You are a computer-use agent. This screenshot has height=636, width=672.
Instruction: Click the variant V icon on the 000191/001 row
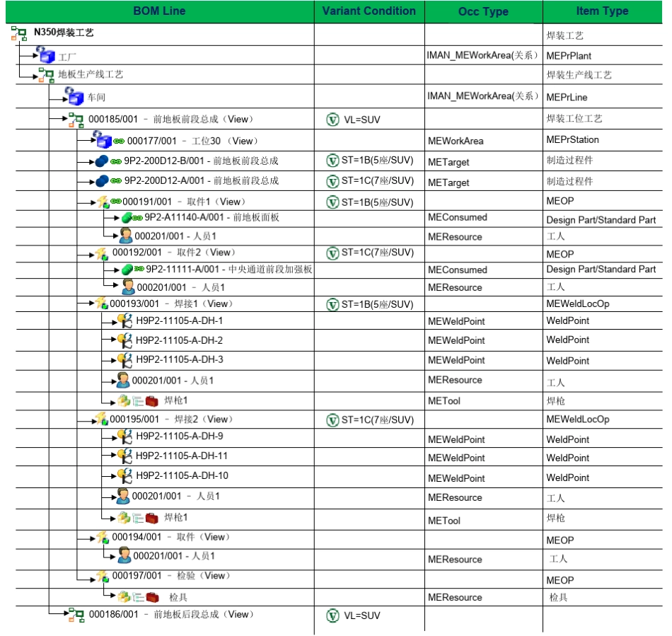click(332, 202)
